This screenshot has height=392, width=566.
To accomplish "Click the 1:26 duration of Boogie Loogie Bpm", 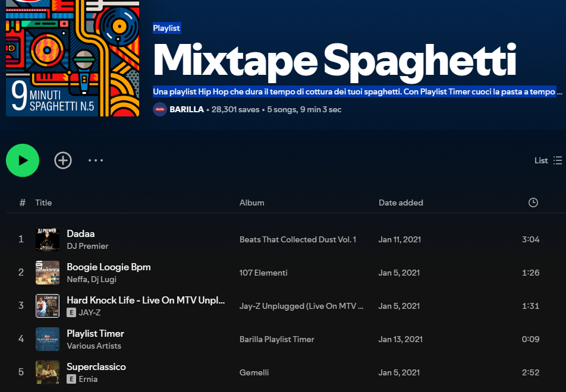I will pyautogui.click(x=530, y=273).
